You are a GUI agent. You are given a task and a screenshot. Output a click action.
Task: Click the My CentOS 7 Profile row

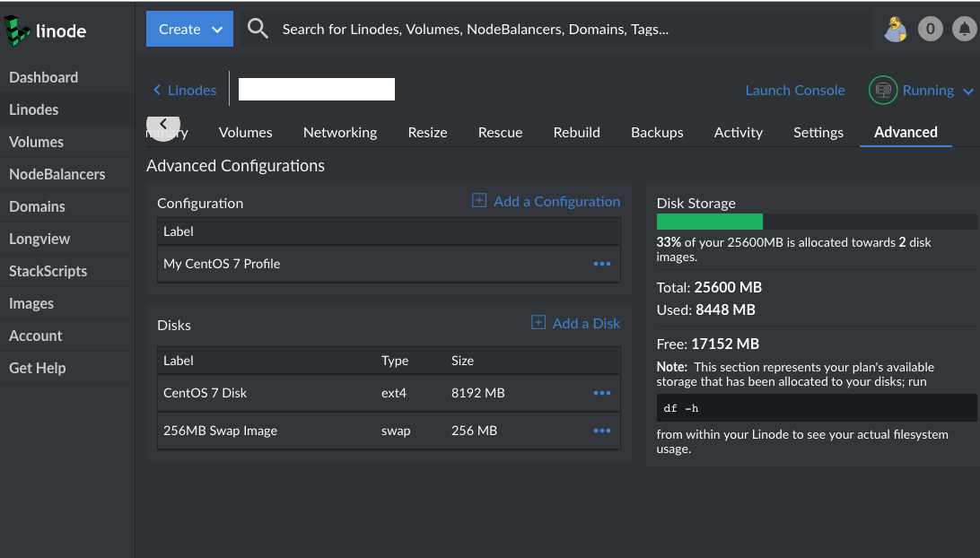(388, 264)
